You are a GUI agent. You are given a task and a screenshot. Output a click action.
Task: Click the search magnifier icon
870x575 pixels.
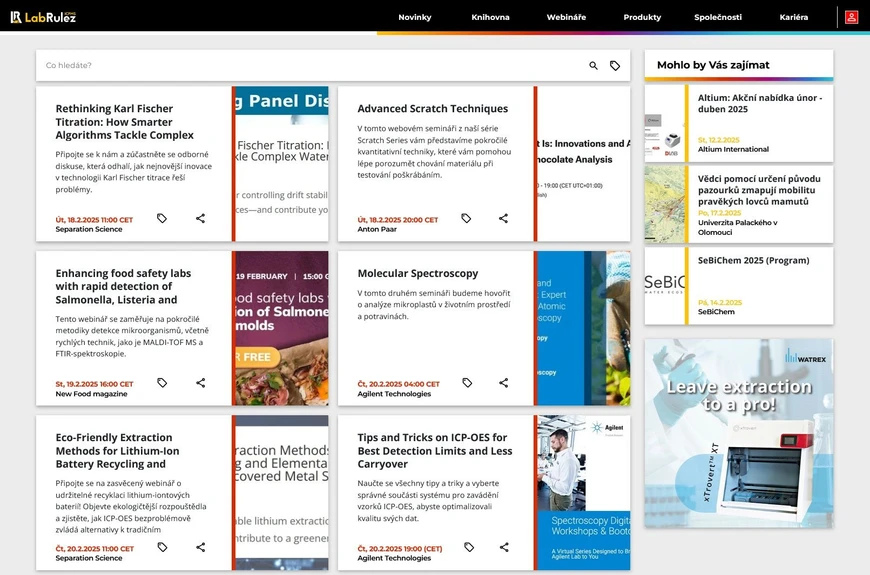click(x=593, y=65)
